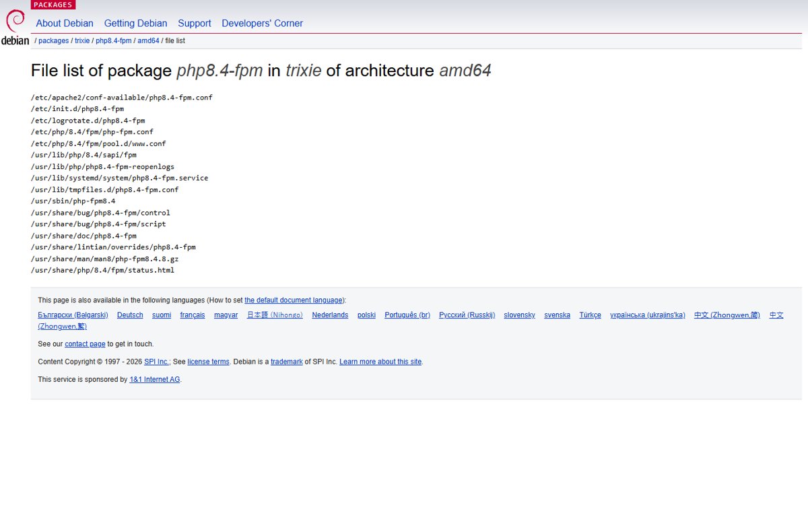Image resolution: width=808 pixels, height=532 pixels.
Task: Click the /usr/sbin/php-fpm8.4 entry
Action: click(x=73, y=201)
